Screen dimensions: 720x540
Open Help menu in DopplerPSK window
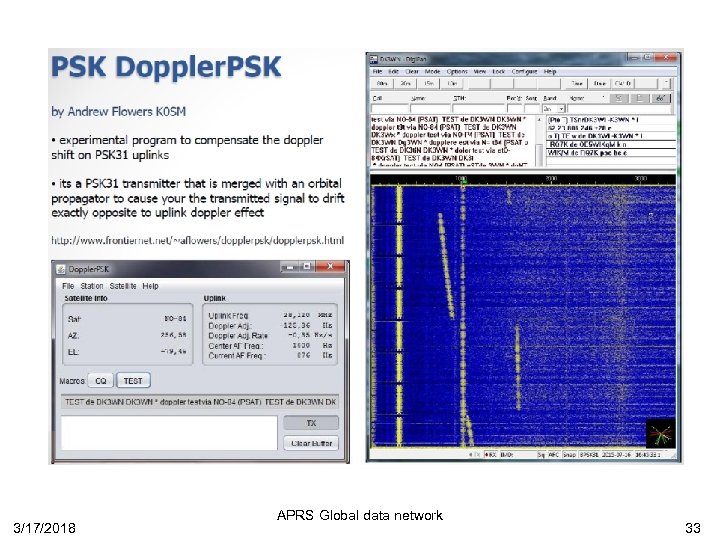[150, 286]
